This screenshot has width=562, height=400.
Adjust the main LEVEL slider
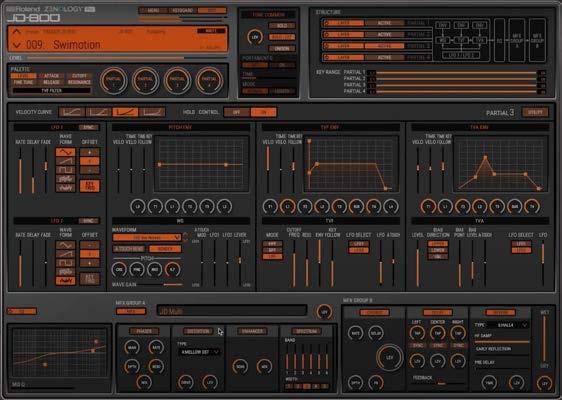tap(127, 58)
